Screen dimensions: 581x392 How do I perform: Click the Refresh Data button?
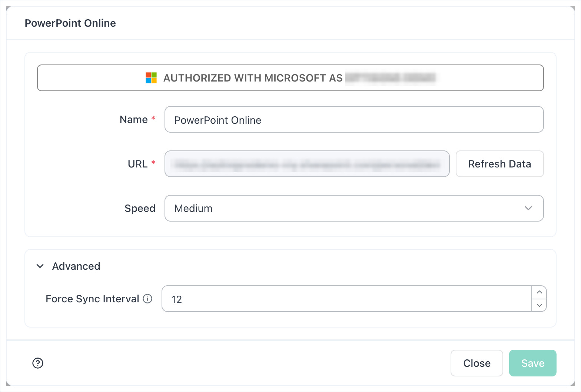[x=499, y=164]
